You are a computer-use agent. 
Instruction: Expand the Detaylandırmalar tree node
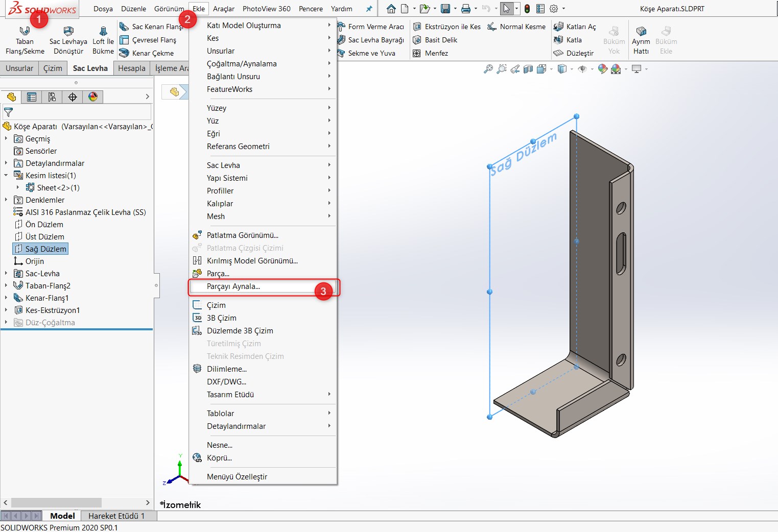(x=6, y=163)
